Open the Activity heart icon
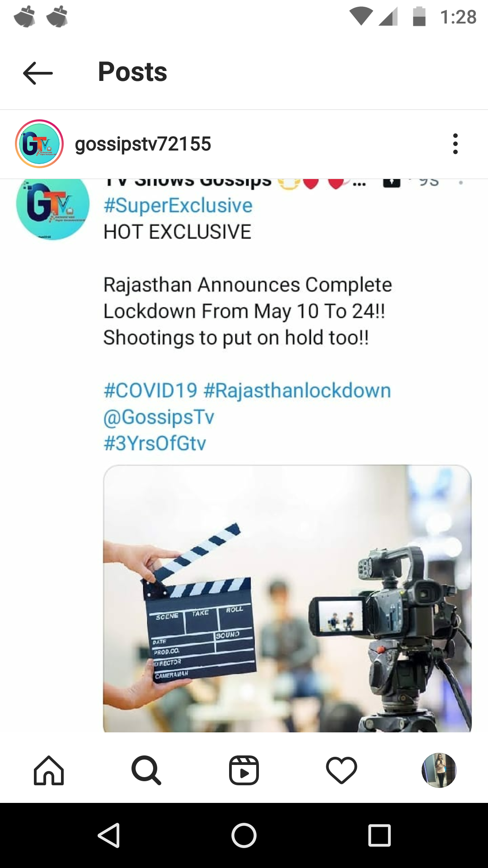488x868 pixels. click(x=342, y=770)
